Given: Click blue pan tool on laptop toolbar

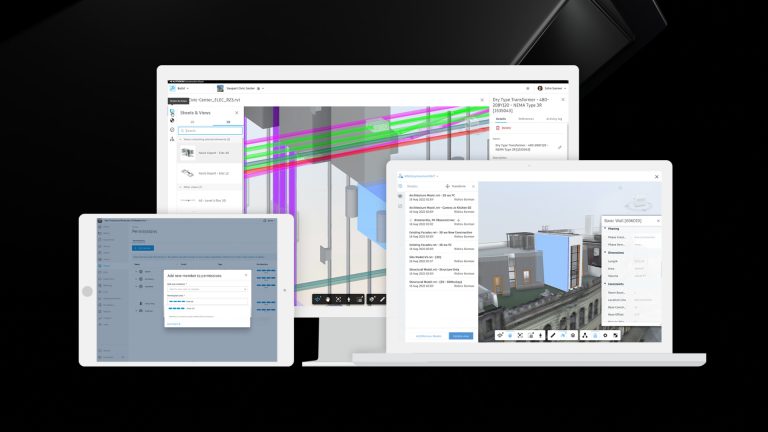Looking at the screenshot, I should [510, 336].
